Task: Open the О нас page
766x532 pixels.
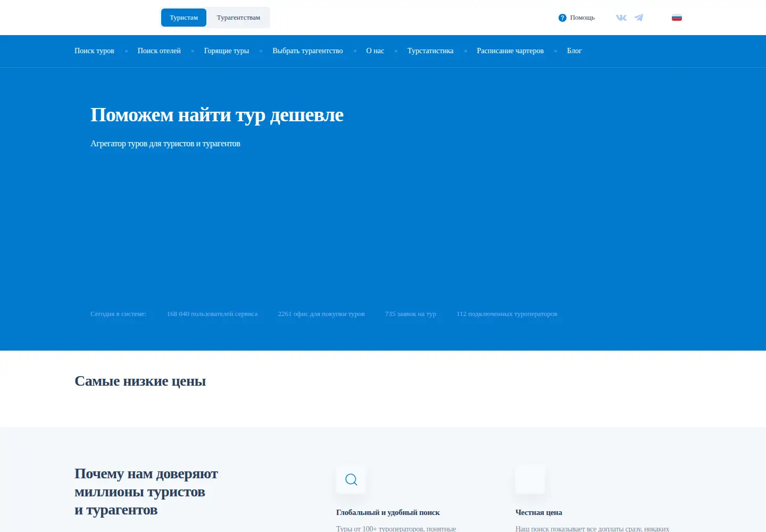Action: (375, 51)
